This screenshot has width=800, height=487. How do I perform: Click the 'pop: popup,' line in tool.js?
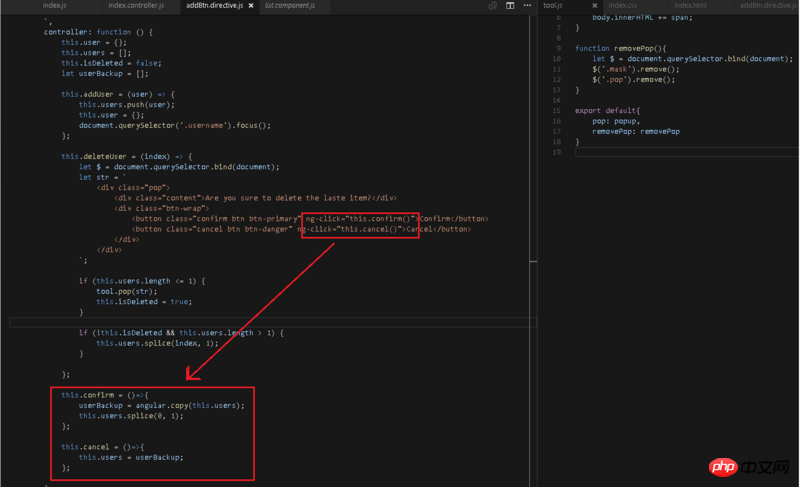tap(616, 121)
